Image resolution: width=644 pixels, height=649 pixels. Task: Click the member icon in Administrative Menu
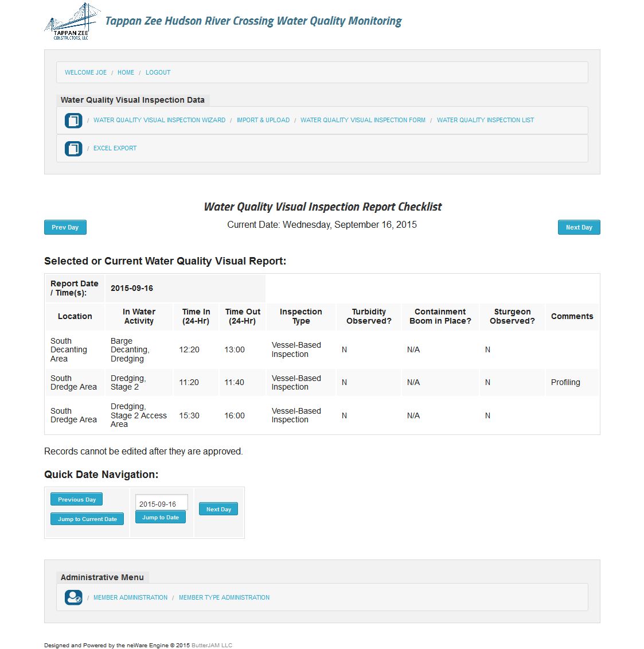[x=73, y=597]
